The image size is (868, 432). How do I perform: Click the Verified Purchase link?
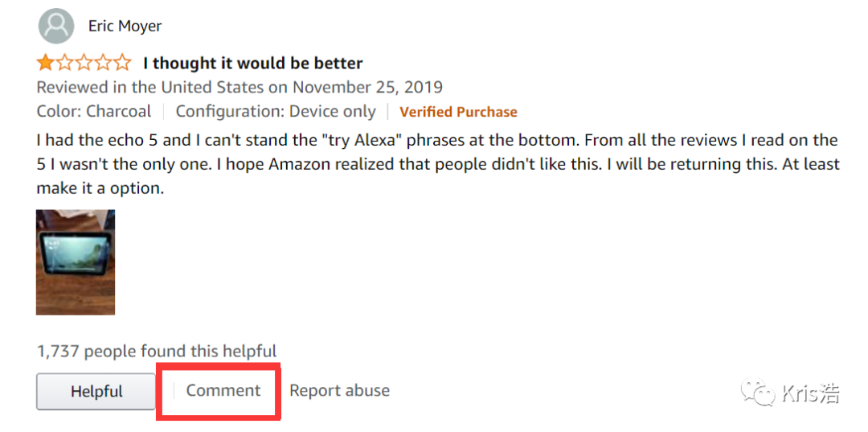point(458,112)
